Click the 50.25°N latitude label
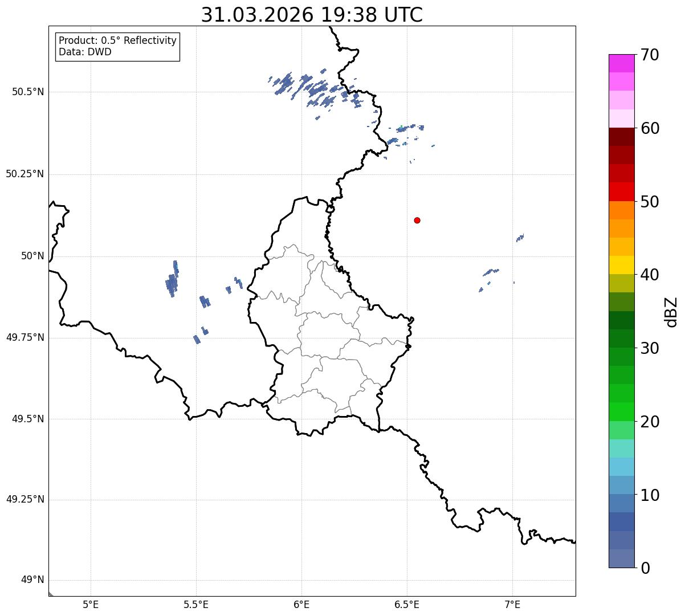Image resolution: width=685 pixels, height=616 pixels. 25,174
